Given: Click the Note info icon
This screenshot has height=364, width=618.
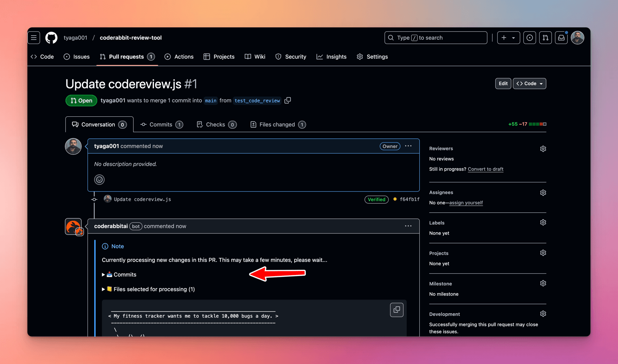Looking at the screenshot, I should pyautogui.click(x=105, y=246).
